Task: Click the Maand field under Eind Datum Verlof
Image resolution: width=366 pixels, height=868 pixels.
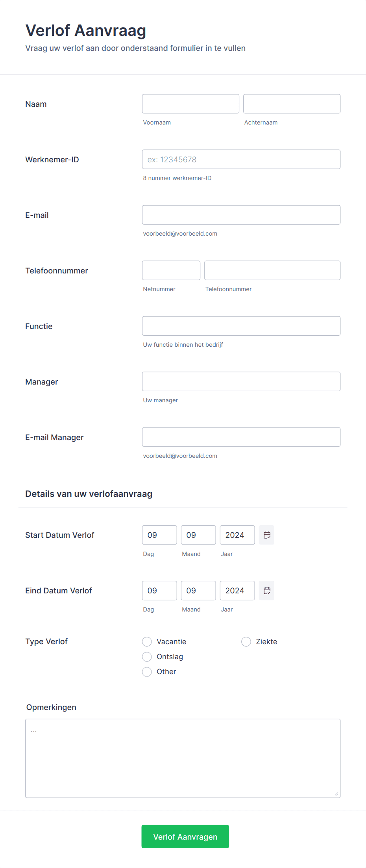Action: tap(198, 590)
